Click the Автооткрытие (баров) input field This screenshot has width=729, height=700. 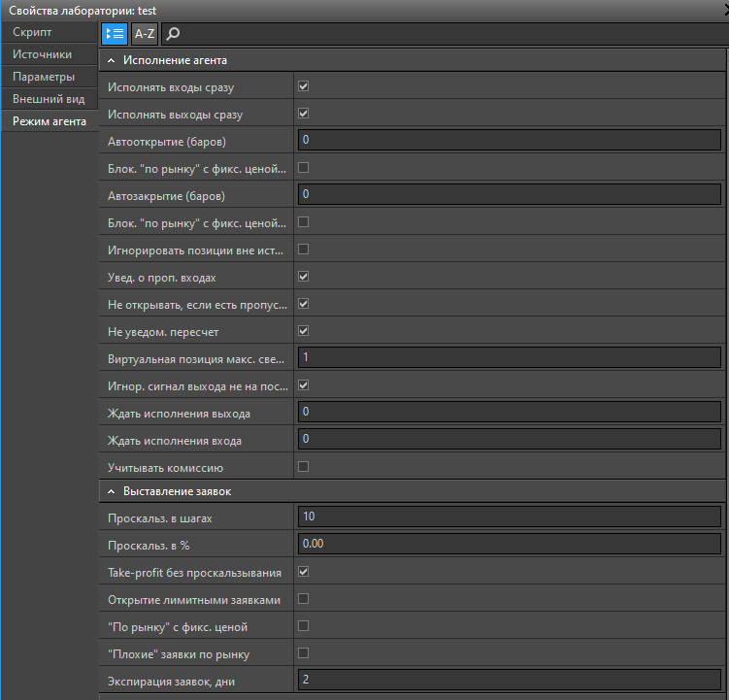[509, 140]
